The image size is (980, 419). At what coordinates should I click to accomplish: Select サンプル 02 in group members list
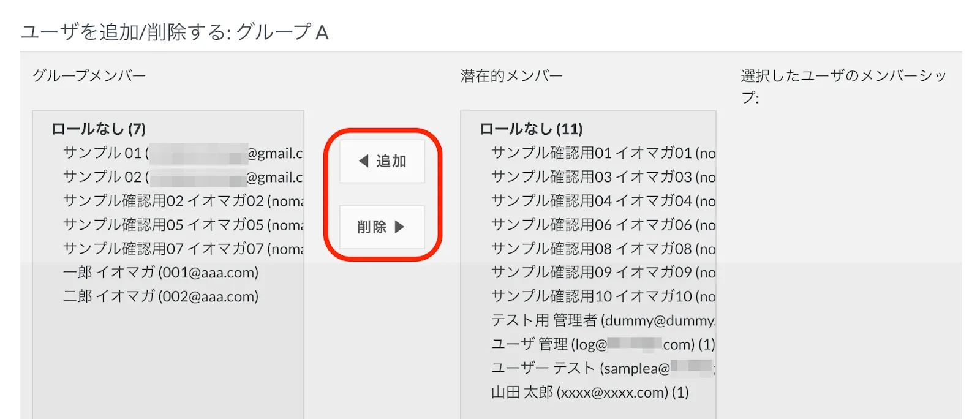point(182,177)
